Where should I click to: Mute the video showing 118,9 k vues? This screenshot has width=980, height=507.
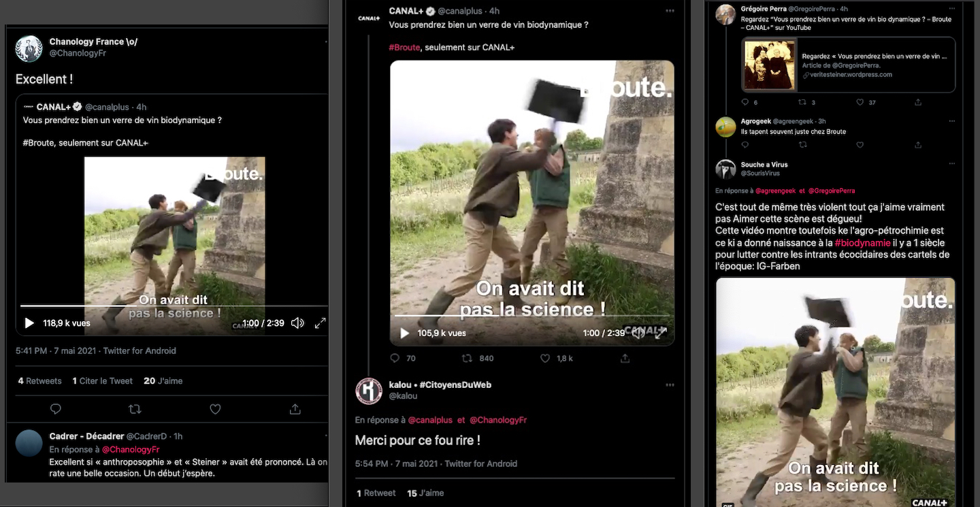[x=297, y=323]
